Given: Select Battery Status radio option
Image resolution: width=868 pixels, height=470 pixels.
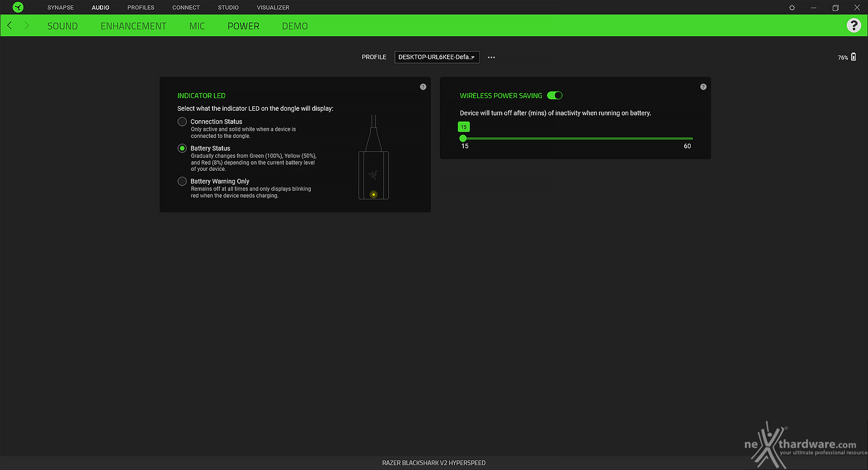Looking at the screenshot, I should pos(182,148).
